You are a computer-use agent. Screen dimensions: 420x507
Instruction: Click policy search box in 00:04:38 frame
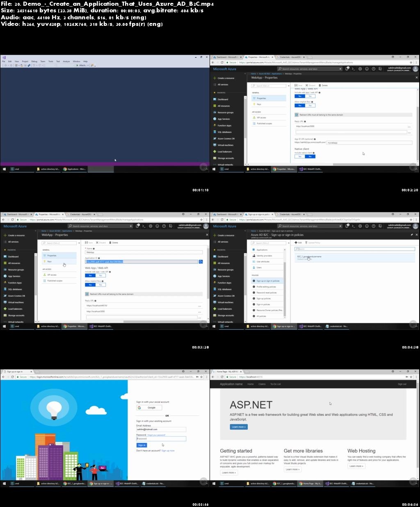[x=355, y=249]
